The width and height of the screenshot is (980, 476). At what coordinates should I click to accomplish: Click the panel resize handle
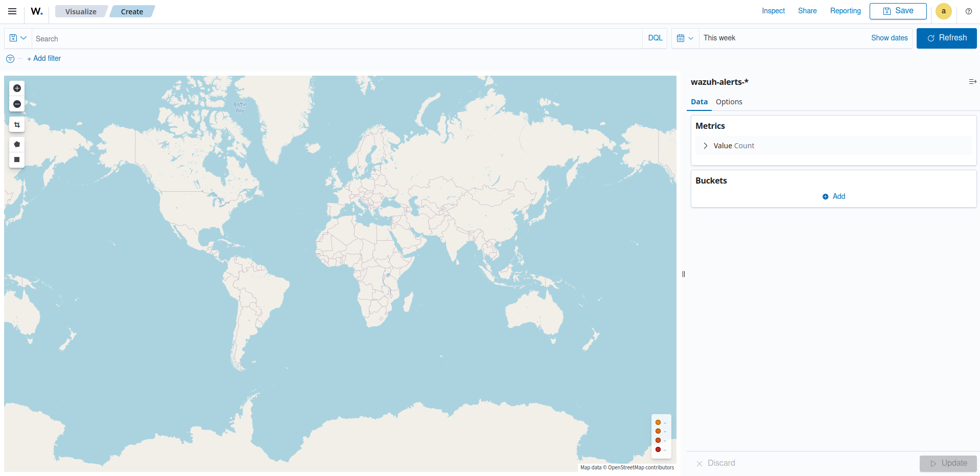pyautogui.click(x=683, y=274)
